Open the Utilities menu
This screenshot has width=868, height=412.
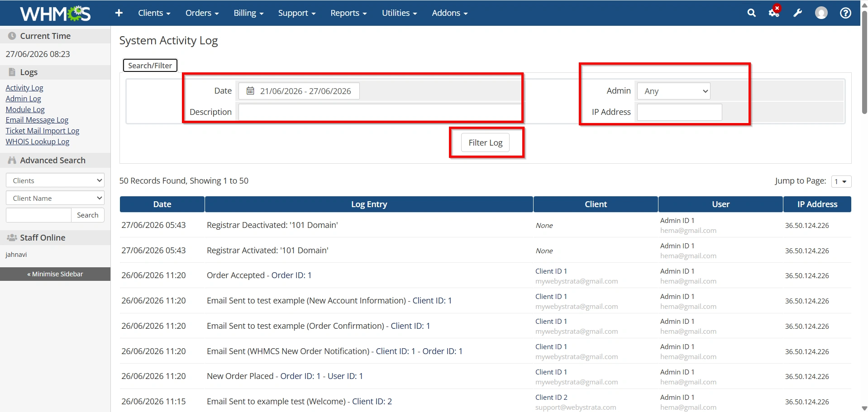(399, 13)
